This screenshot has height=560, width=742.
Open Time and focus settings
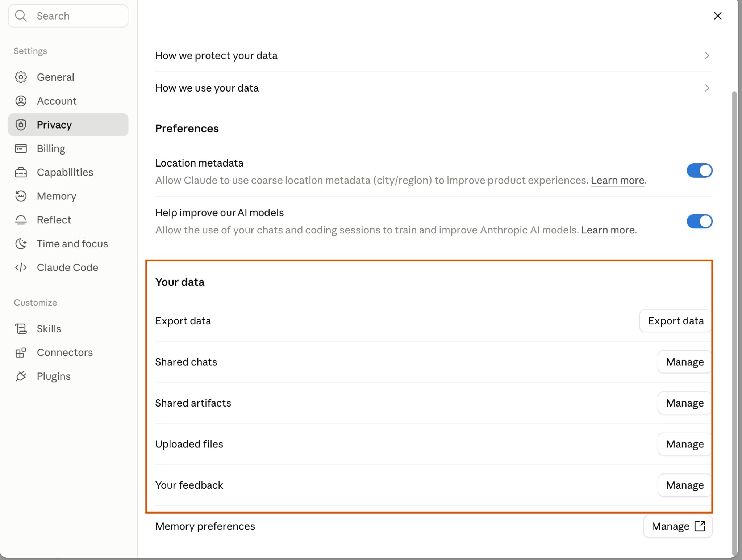point(68,244)
